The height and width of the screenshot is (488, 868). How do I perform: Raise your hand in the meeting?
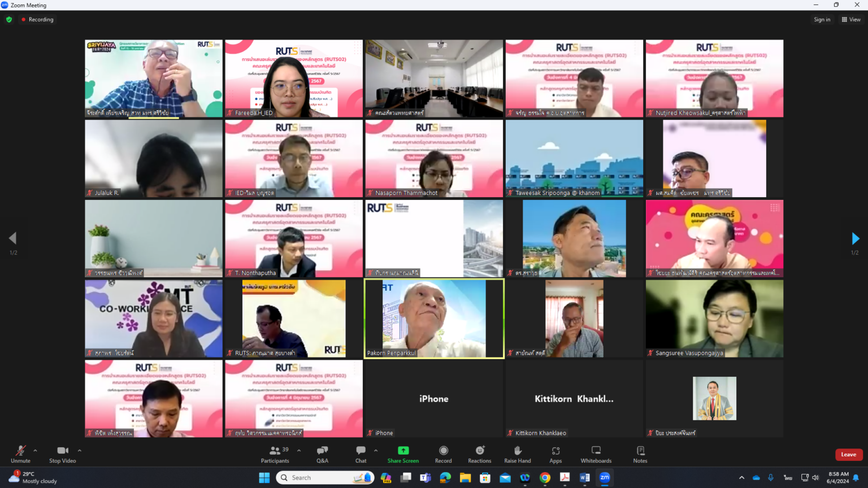[517, 454]
